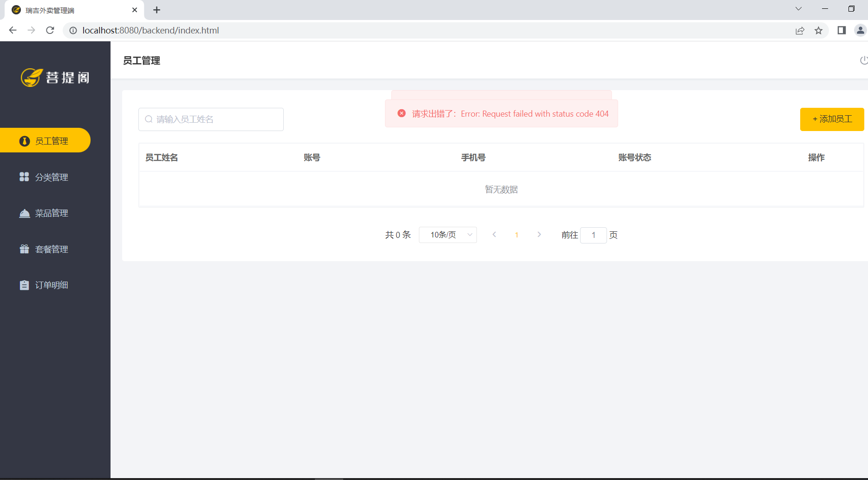The width and height of the screenshot is (868, 480).
Task: Click the 员工管理 sidebar icon
Action: [x=25, y=141]
